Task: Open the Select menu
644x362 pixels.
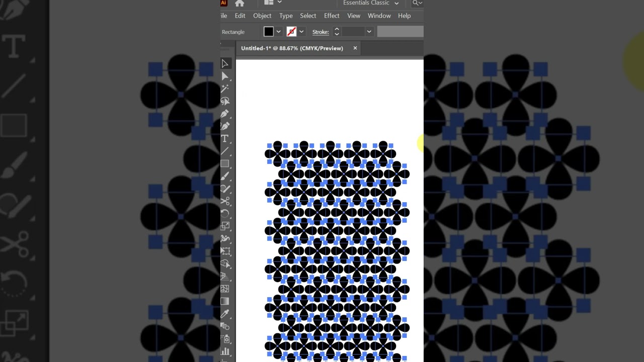Action: pos(308,16)
